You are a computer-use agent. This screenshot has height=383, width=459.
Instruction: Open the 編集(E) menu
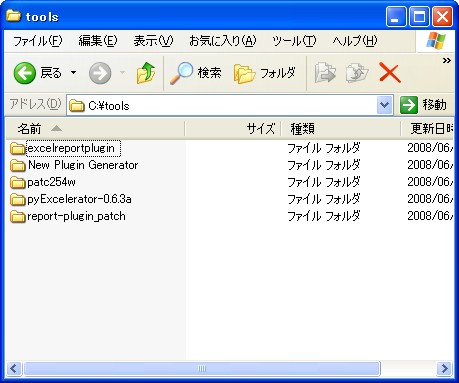click(98, 41)
